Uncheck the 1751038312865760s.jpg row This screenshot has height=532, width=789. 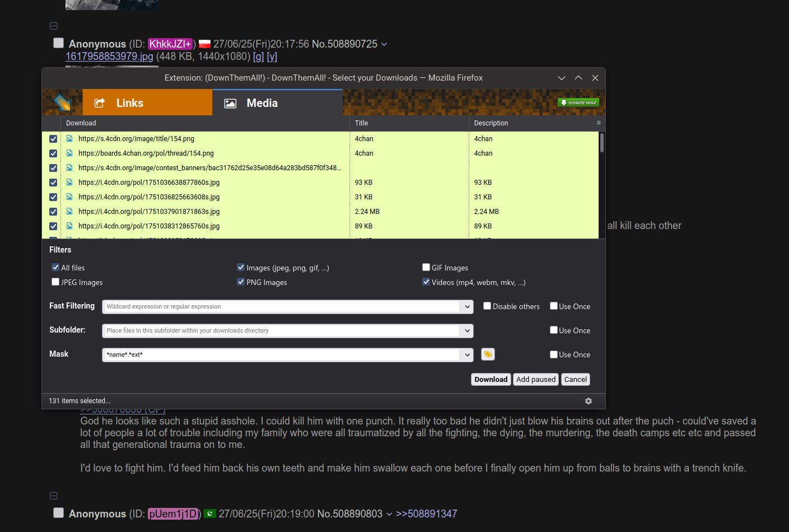point(53,226)
